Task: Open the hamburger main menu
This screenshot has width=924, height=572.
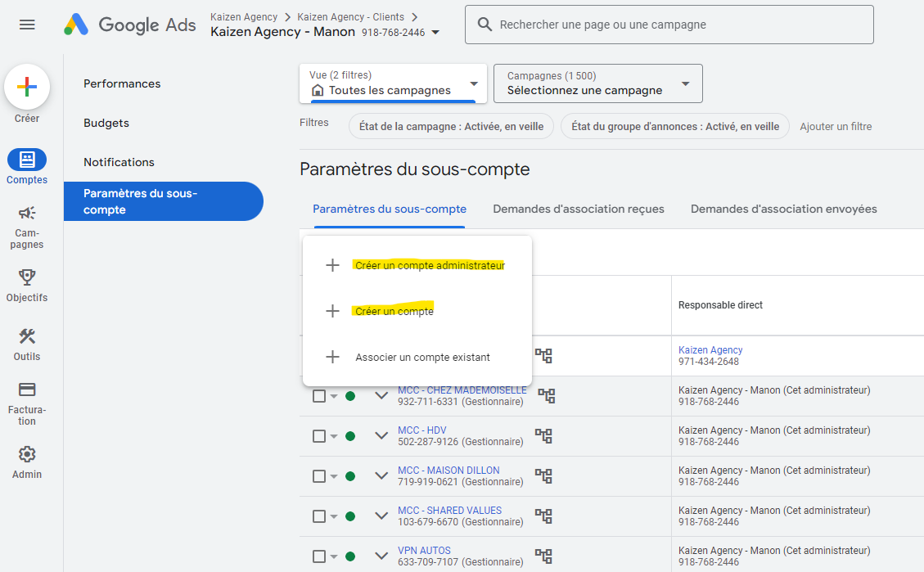Action: click(x=27, y=25)
